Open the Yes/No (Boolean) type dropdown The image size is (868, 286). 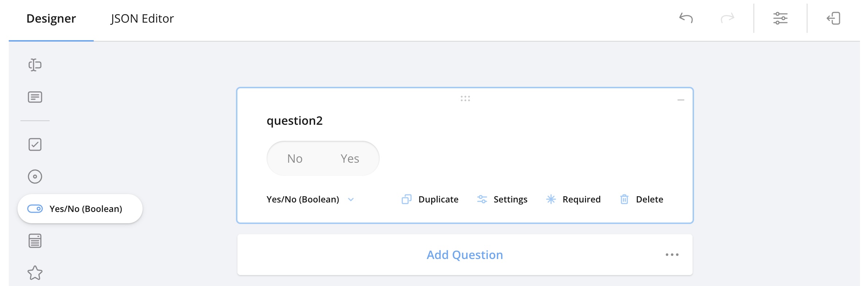(x=310, y=199)
